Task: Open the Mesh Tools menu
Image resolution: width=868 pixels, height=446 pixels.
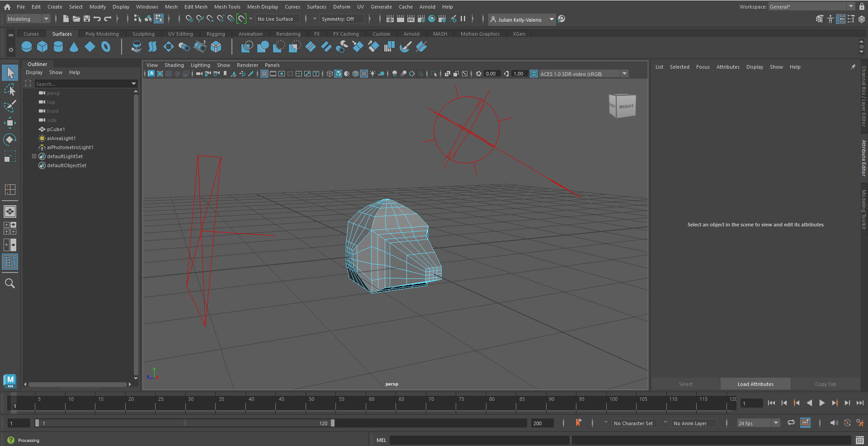Action: click(227, 7)
